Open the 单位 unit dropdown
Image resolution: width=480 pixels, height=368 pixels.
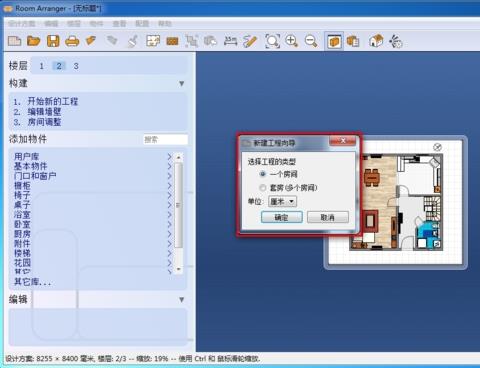coord(282,201)
